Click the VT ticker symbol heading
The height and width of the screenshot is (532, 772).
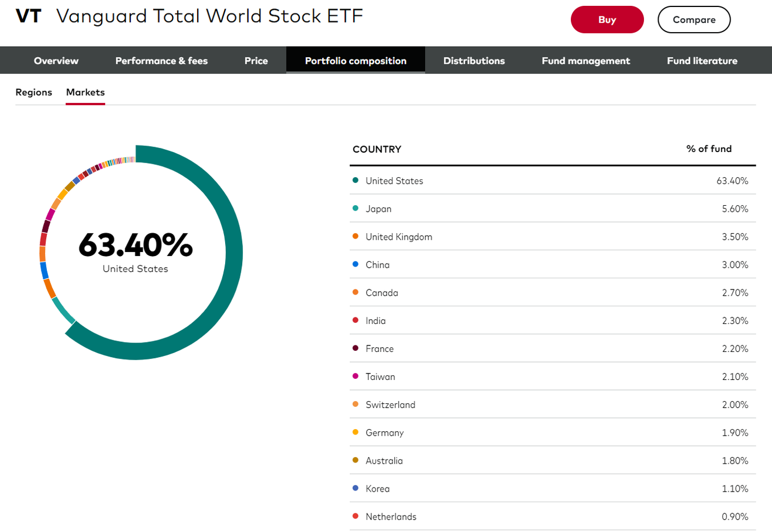(x=29, y=16)
